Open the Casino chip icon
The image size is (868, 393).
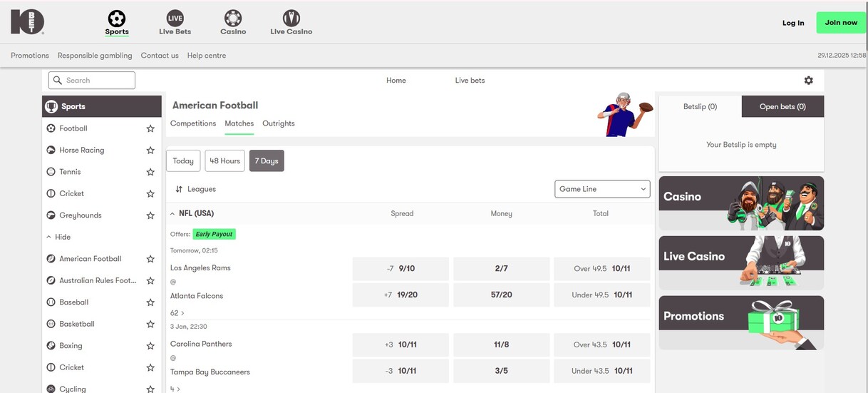[x=233, y=18]
